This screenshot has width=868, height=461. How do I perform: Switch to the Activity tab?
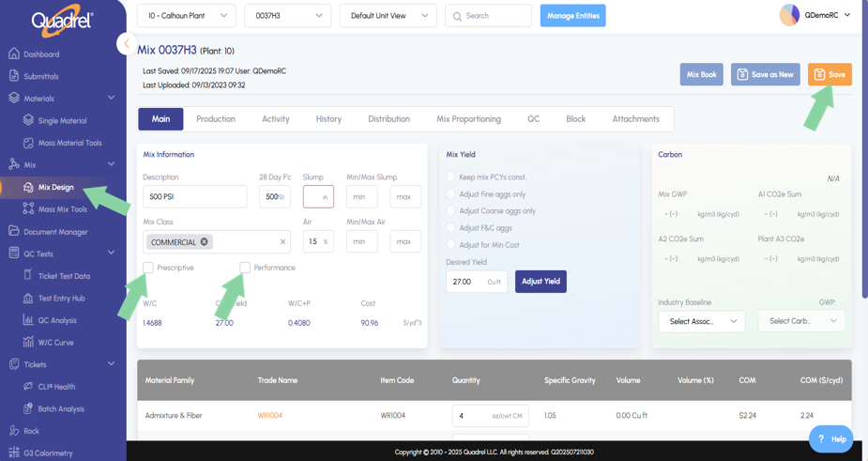(x=276, y=119)
